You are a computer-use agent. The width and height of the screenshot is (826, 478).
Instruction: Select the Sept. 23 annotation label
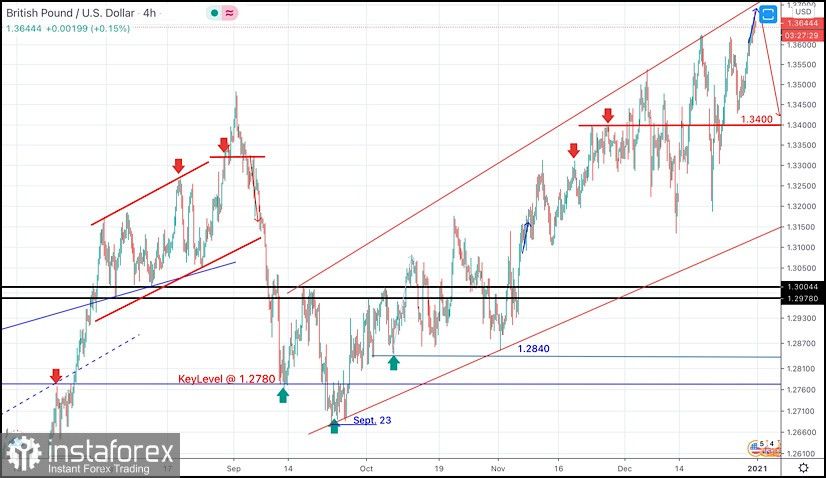point(372,420)
